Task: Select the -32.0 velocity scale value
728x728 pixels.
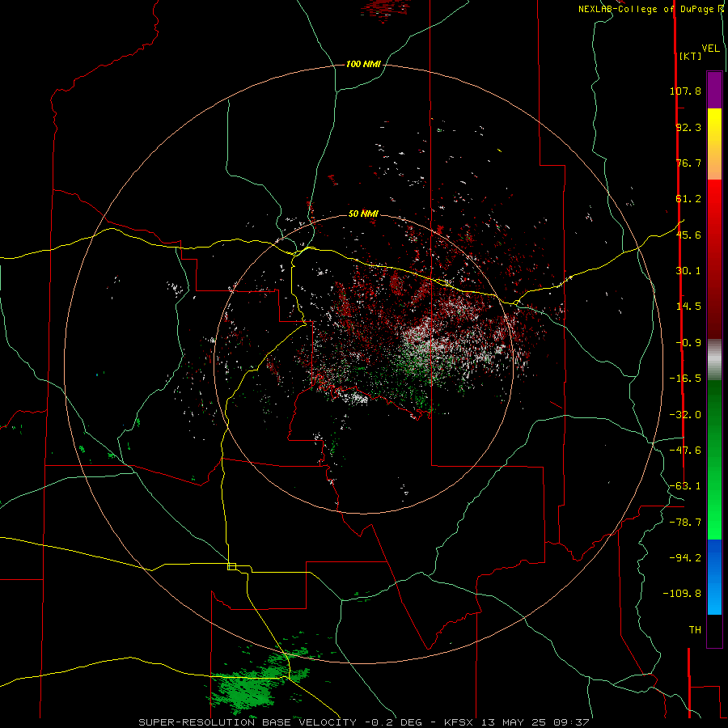Action: 685,415
